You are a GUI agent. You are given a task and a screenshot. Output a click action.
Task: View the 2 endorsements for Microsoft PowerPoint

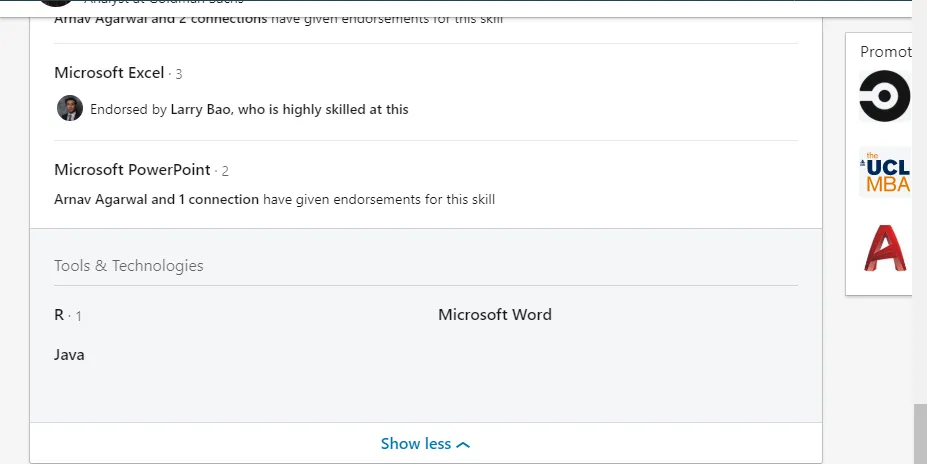[225, 171]
